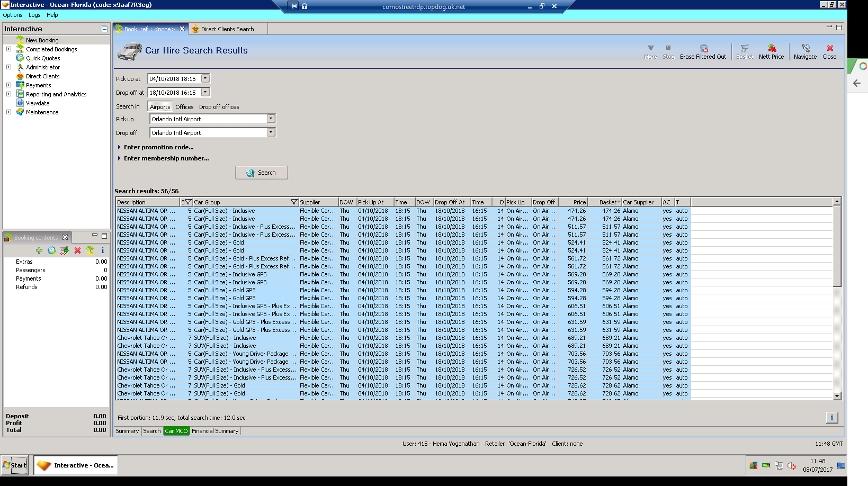
Task: Expand Enter membership number section
Action: [119, 158]
